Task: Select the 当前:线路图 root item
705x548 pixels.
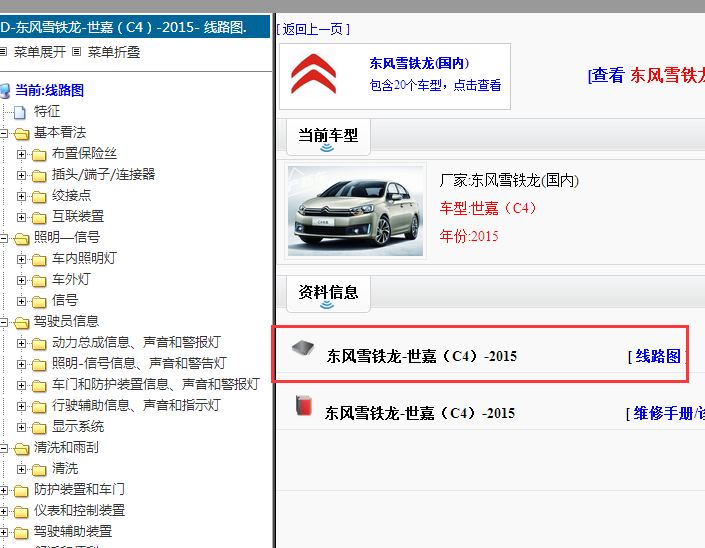Action: pos(49,90)
